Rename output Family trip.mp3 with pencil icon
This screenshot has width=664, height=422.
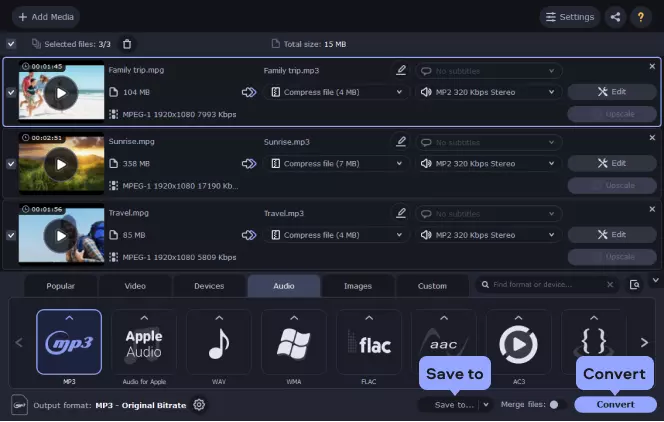(x=401, y=70)
